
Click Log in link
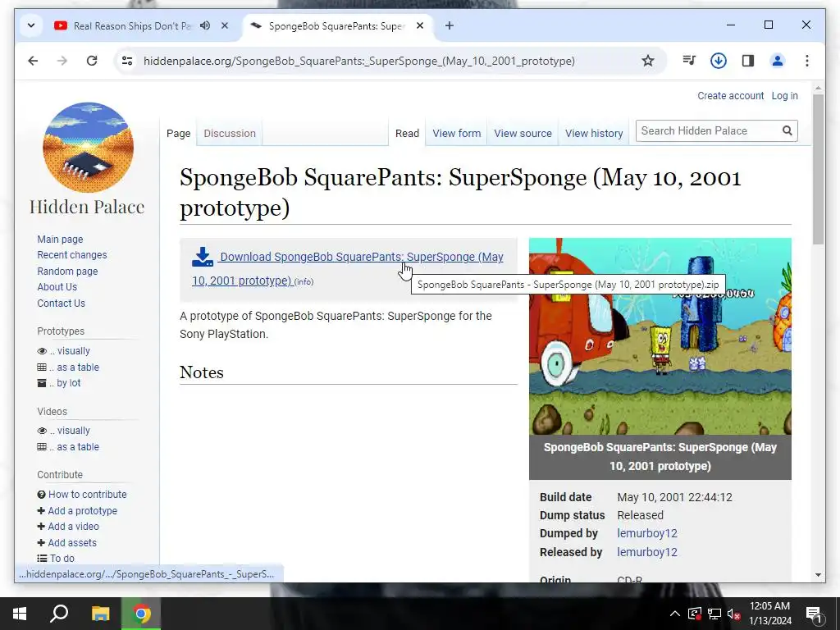point(784,96)
